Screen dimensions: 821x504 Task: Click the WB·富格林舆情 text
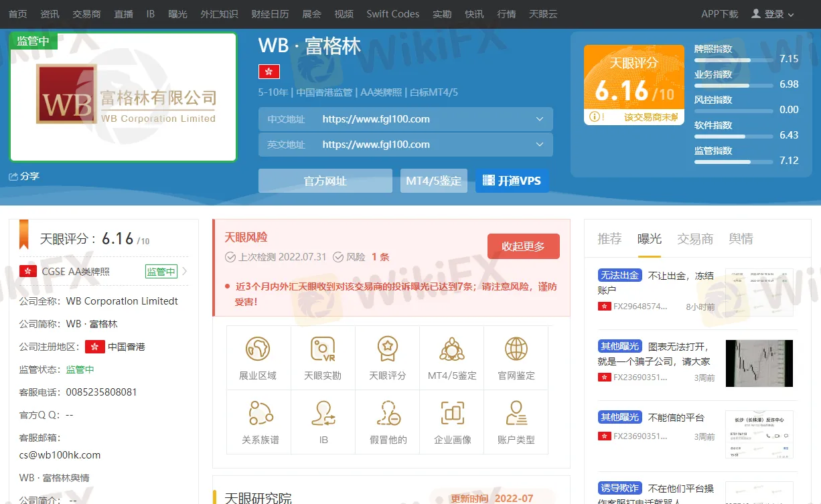pos(54,478)
